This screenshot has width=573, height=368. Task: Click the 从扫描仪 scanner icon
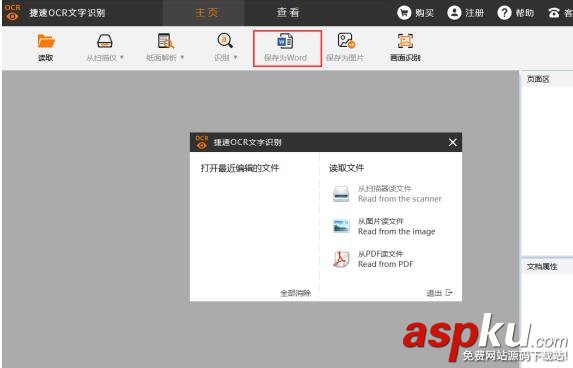pos(105,41)
